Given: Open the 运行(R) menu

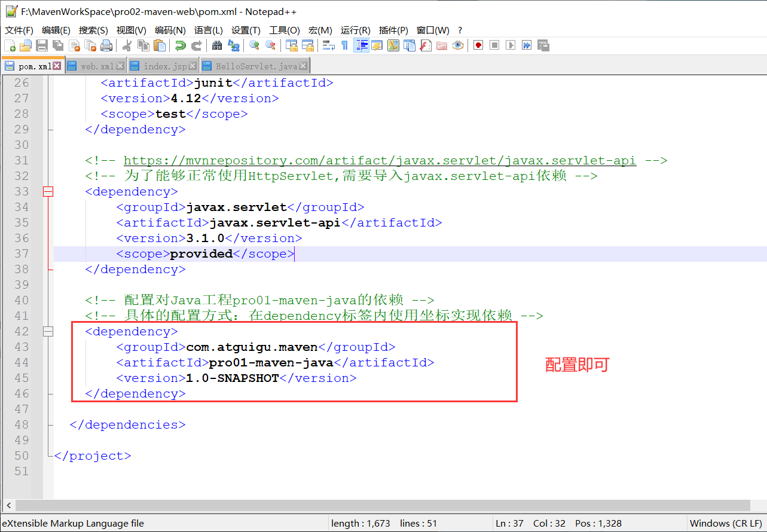Looking at the screenshot, I should [x=356, y=30].
